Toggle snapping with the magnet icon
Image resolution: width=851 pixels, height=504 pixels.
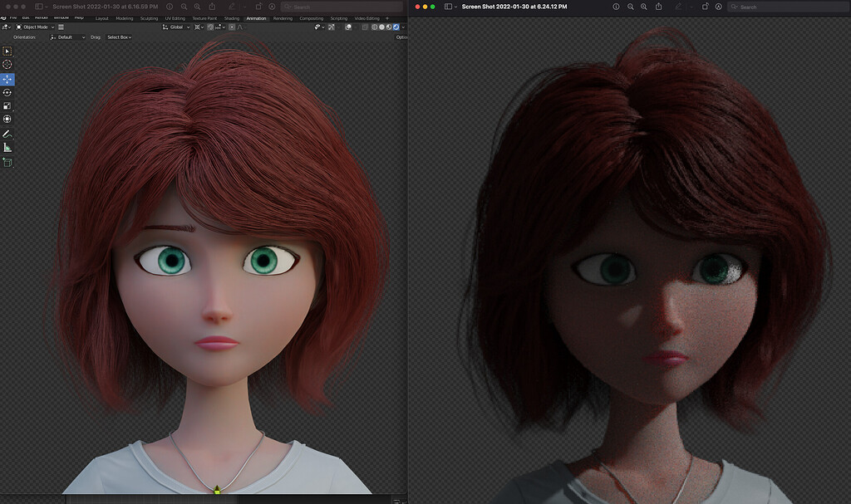(x=209, y=27)
